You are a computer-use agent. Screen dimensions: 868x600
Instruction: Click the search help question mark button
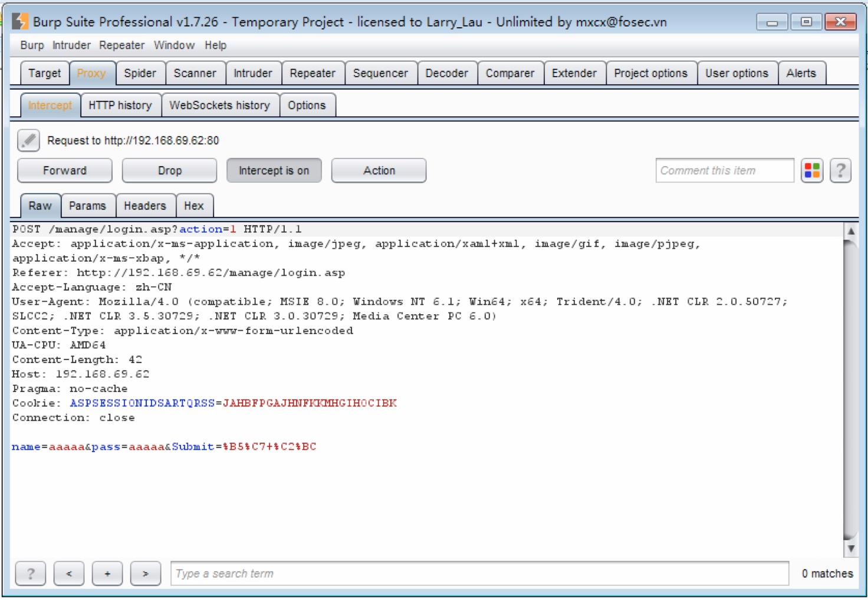click(31, 573)
